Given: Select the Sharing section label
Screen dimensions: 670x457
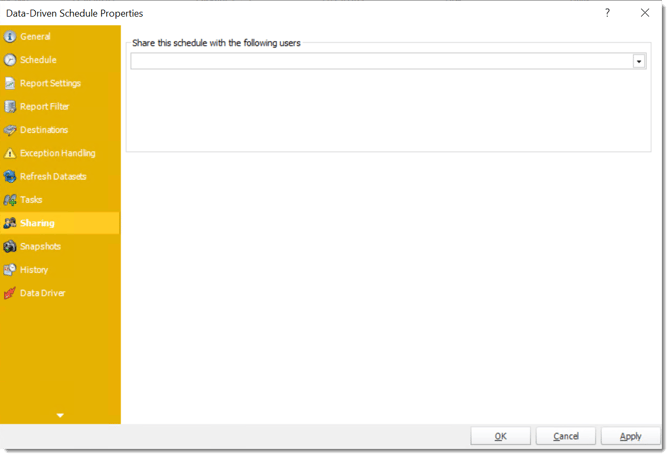Looking at the screenshot, I should [37, 223].
